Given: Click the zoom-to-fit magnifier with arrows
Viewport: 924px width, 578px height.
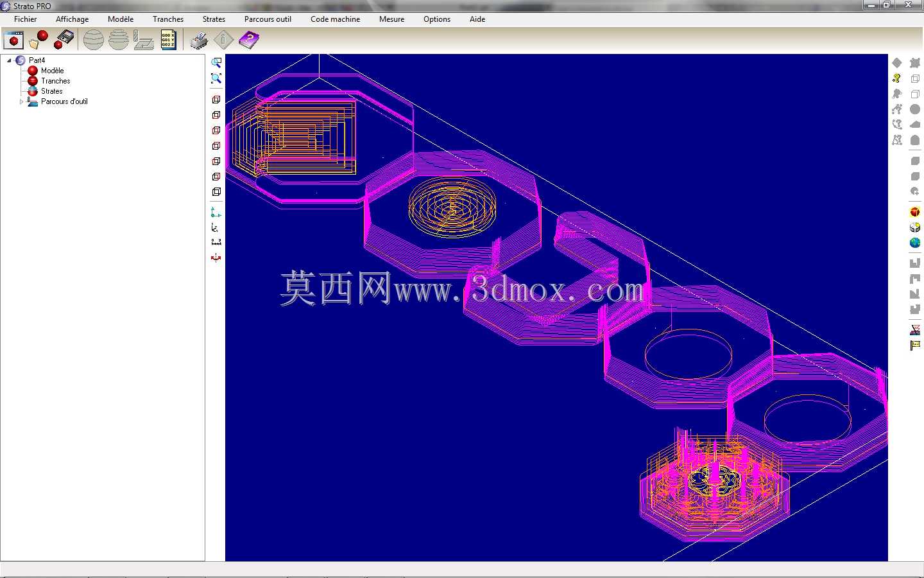Looking at the screenshot, I should [216, 78].
